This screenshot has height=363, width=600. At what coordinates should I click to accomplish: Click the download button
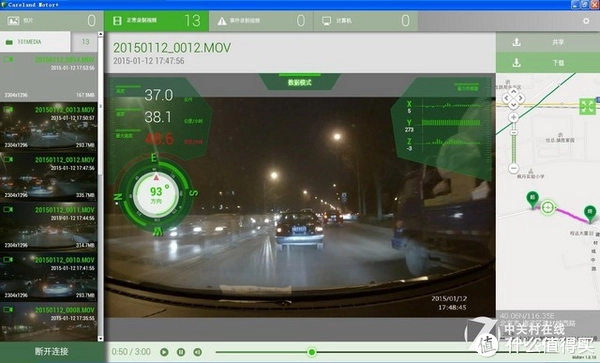coord(548,62)
